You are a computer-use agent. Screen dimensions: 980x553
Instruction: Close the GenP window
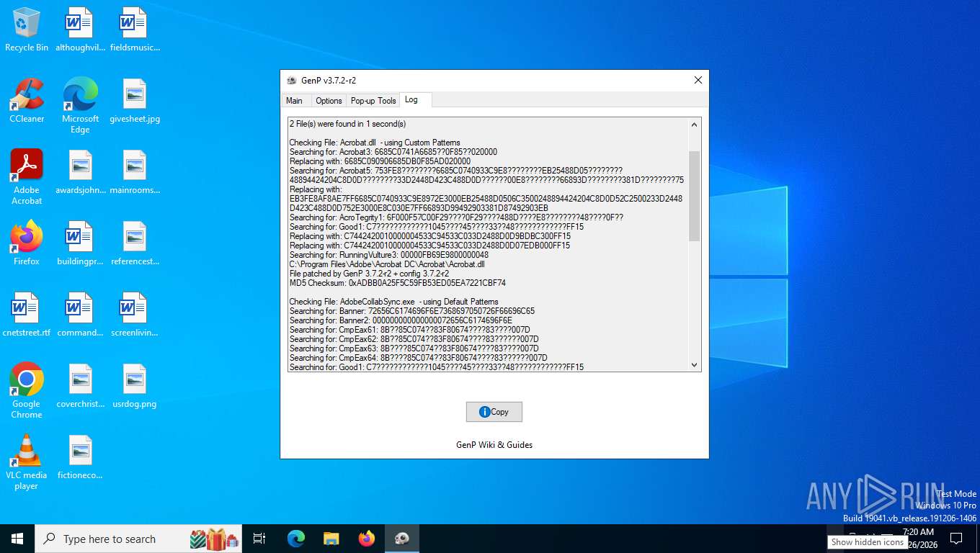pyautogui.click(x=698, y=80)
